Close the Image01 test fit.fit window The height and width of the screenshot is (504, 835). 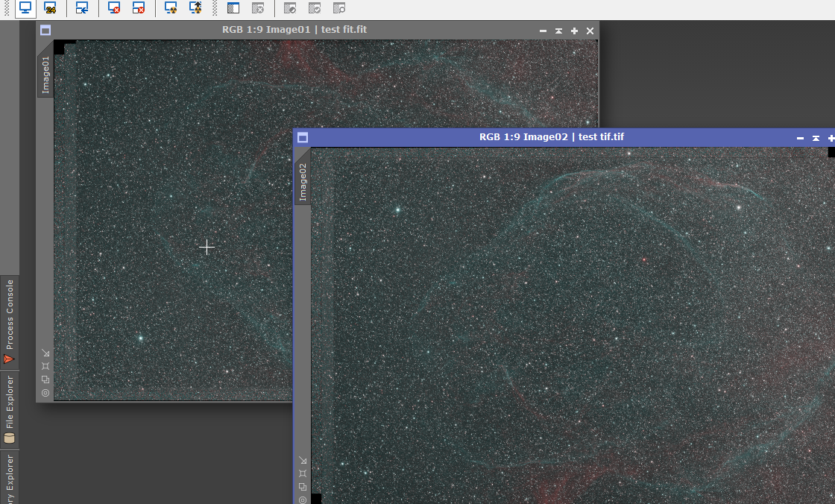point(590,31)
